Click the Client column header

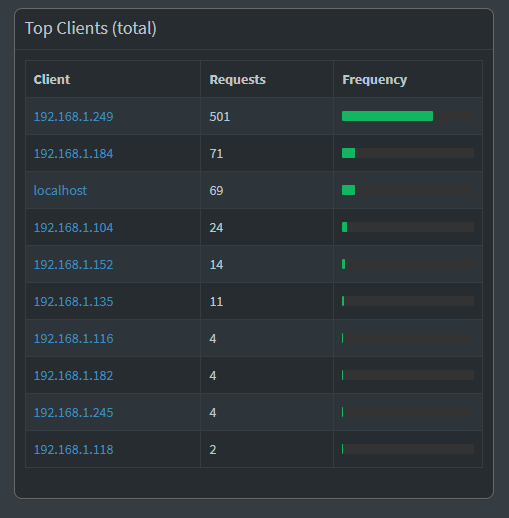[x=52, y=79]
